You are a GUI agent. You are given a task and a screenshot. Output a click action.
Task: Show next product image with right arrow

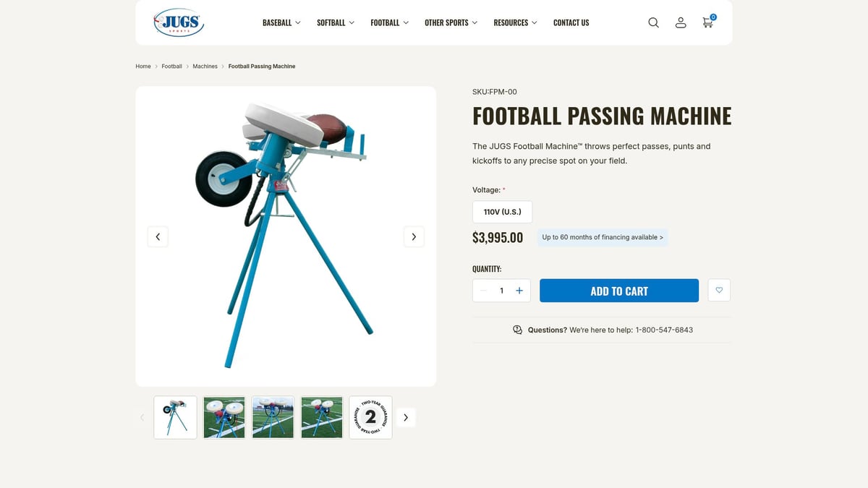point(414,236)
